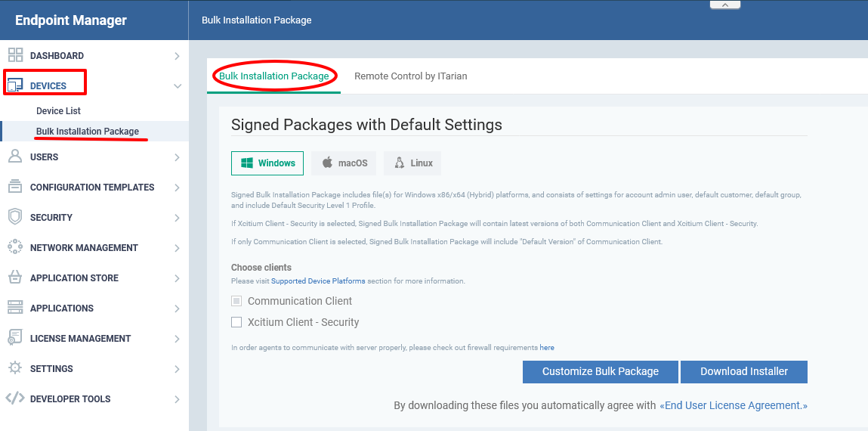This screenshot has width=868, height=431.
Task: Expand the Settings menu chevron
Action: coord(177,369)
